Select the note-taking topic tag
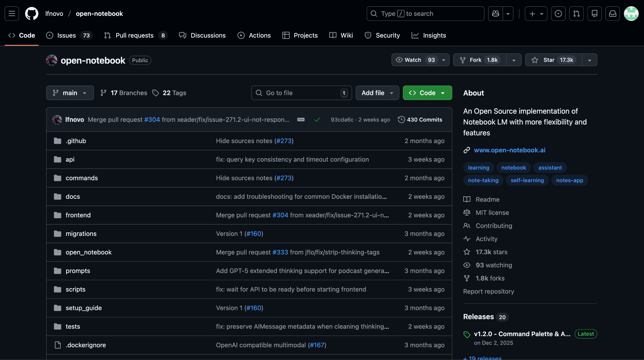 coord(483,180)
